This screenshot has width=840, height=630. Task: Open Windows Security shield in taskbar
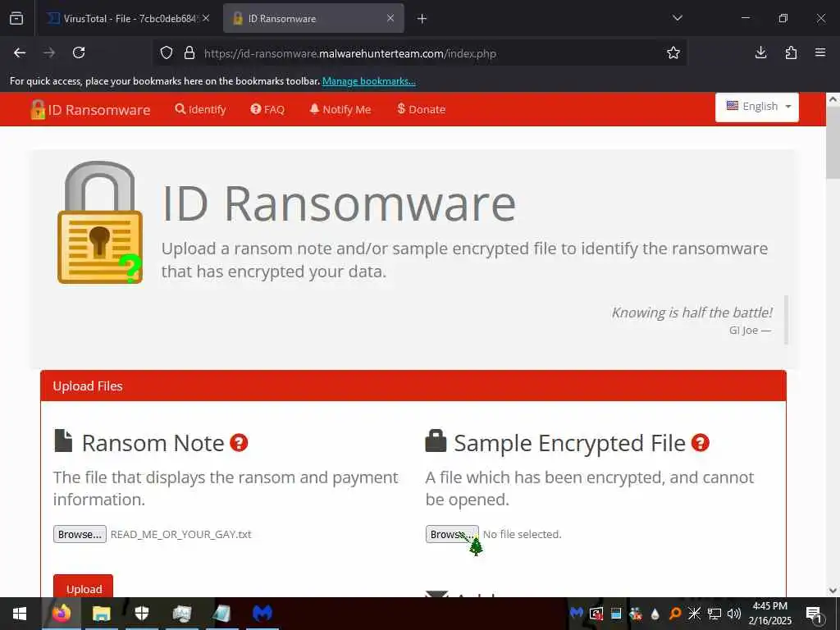[141, 614]
